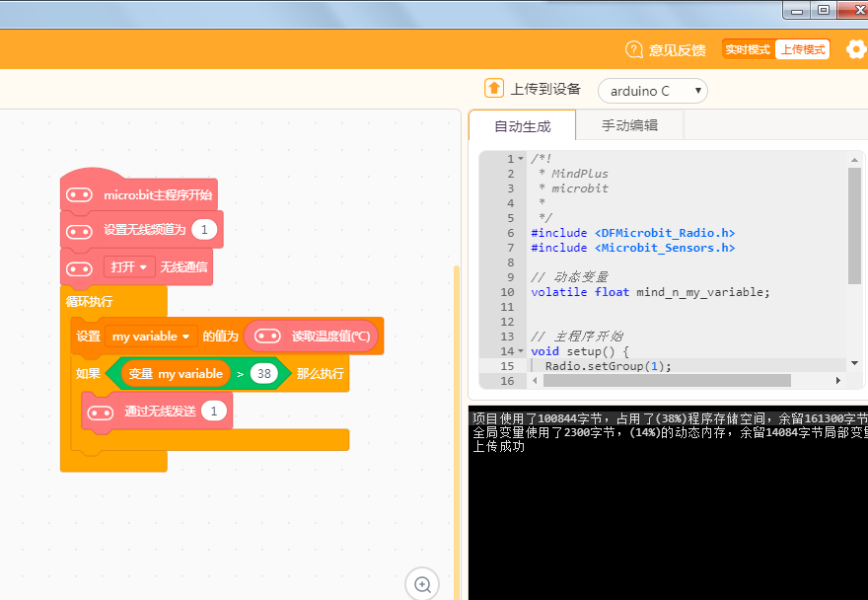Click line number 10 in gutter
The width and height of the screenshot is (868, 600).
[507, 292]
